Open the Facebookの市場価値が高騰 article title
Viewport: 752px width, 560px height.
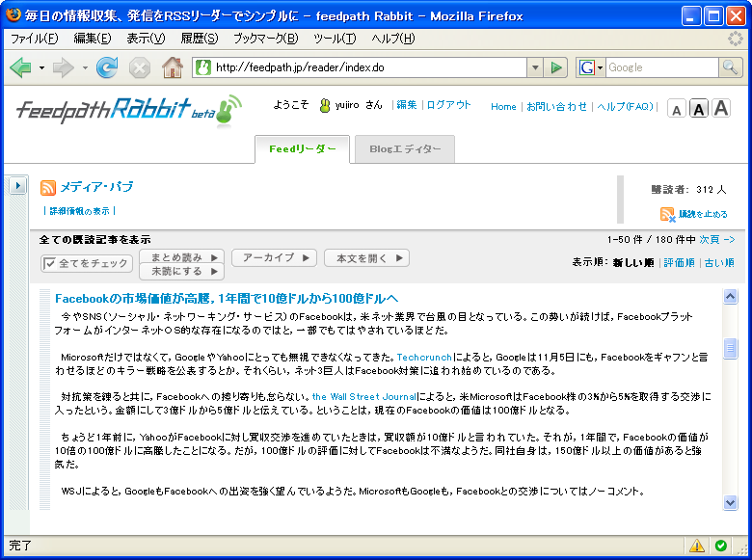pos(227,298)
